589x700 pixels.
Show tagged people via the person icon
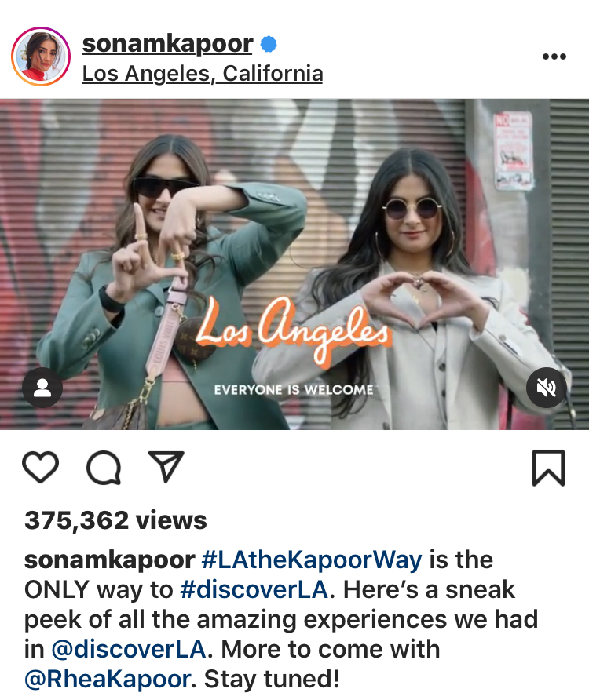pyautogui.click(x=42, y=388)
